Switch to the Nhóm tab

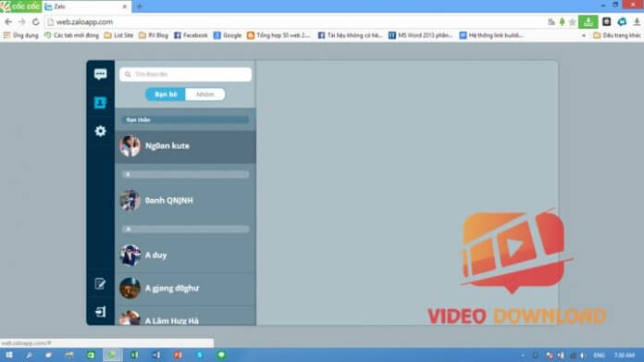click(204, 94)
